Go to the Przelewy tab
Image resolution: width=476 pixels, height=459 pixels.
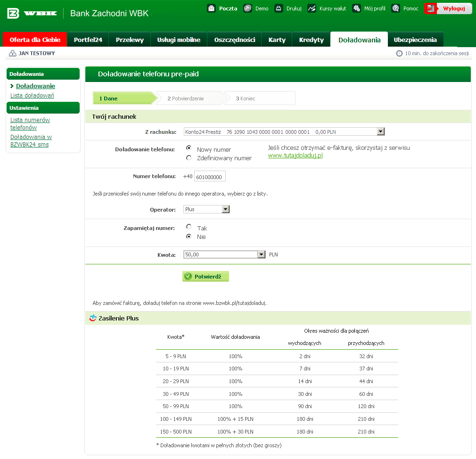[130, 40]
